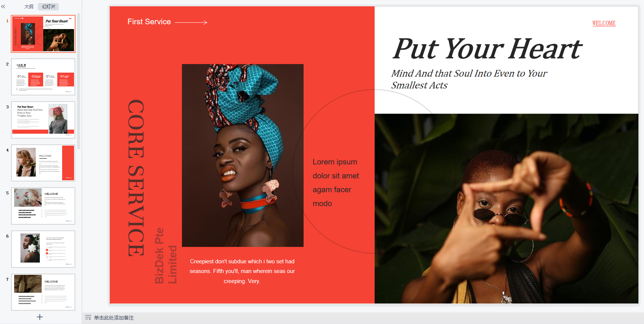Click the arrow next to First Service
Image resolution: width=644 pixels, height=324 pixels.
(x=191, y=22)
